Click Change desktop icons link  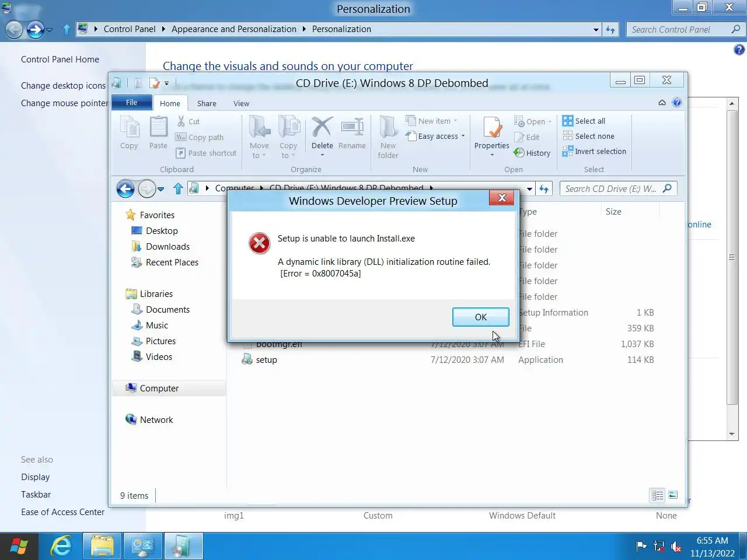(x=63, y=86)
